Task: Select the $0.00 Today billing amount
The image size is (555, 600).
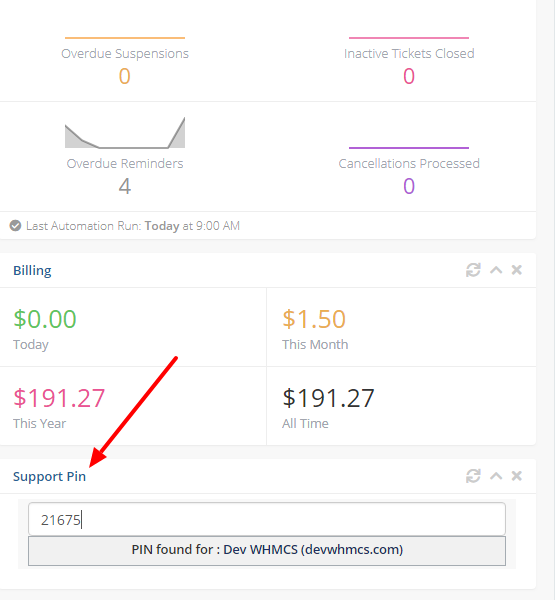Action: pyautogui.click(x=45, y=319)
